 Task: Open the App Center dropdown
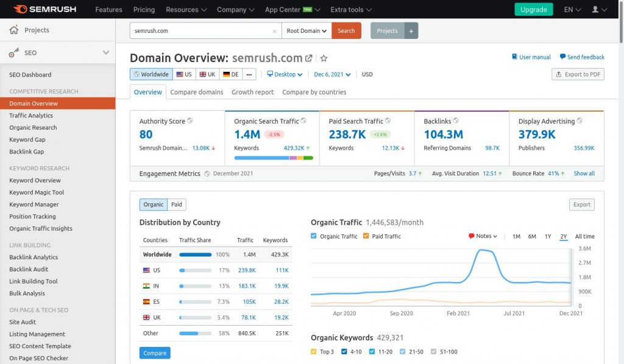(x=292, y=10)
